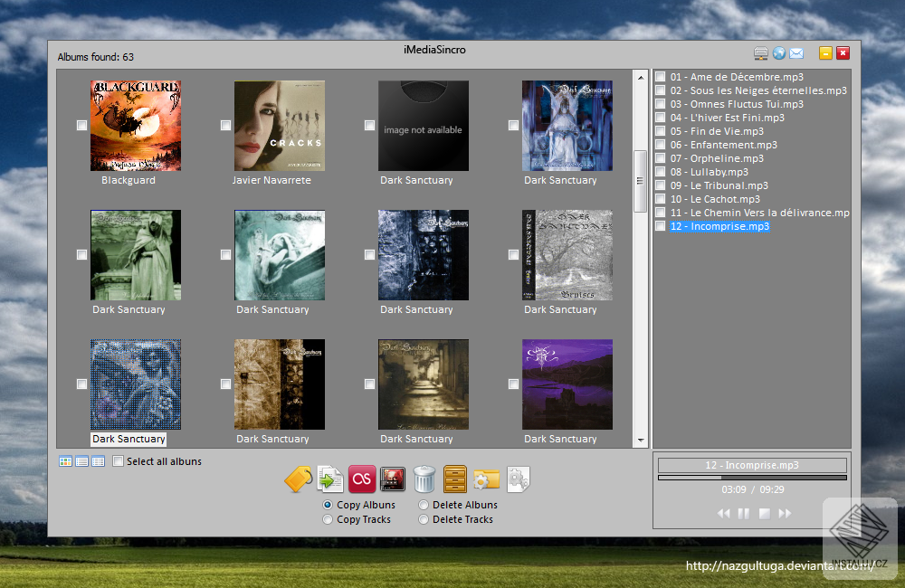Click the envelope mail icon in title bar
The height and width of the screenshot is (588, 905).
click(x=796, y=53)
